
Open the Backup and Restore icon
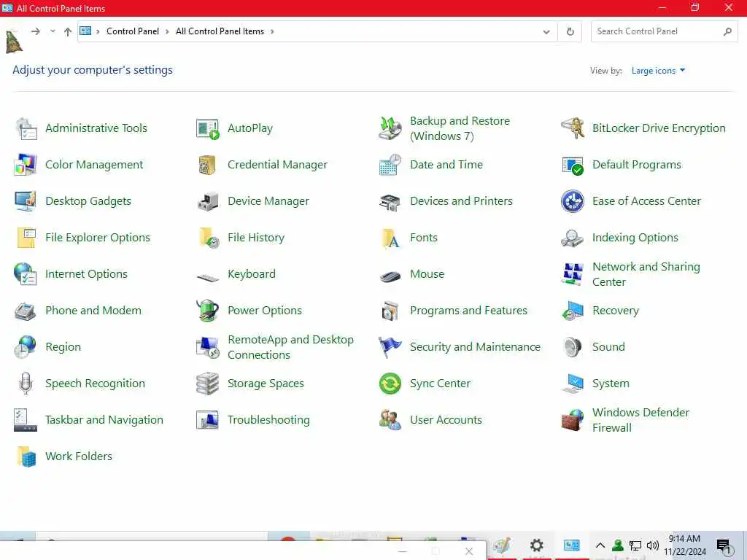[390, 128]
